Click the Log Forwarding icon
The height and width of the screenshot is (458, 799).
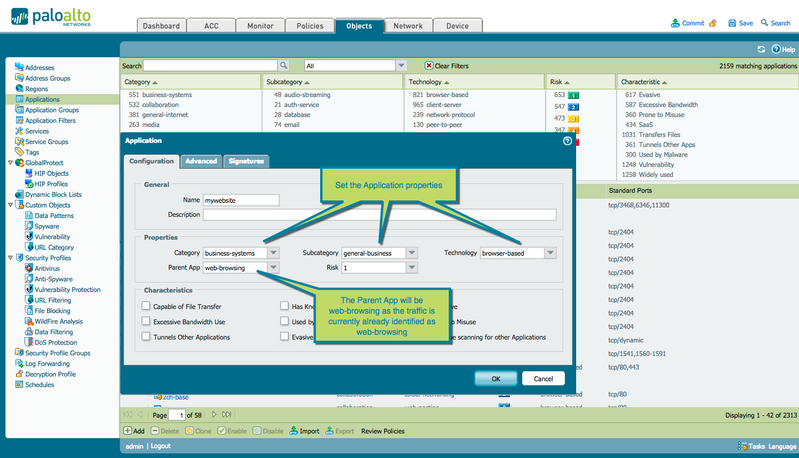[19, 363]
